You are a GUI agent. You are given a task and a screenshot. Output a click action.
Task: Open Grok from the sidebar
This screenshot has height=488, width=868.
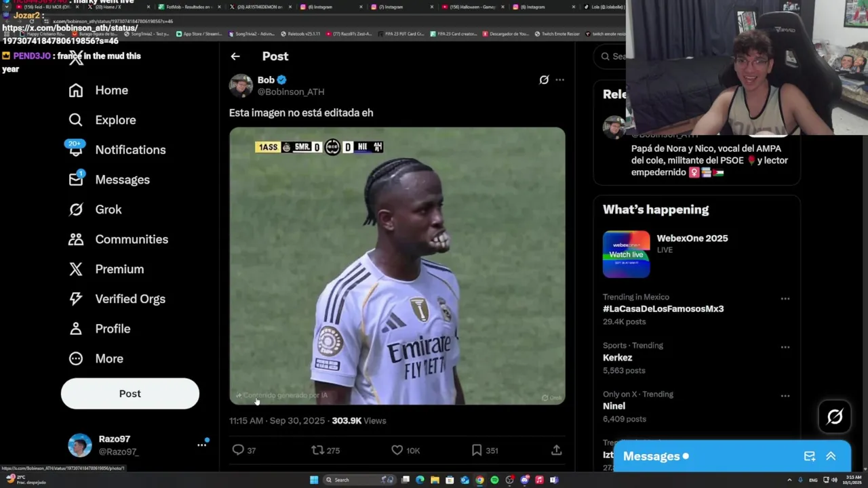click(x=96, y=209)
